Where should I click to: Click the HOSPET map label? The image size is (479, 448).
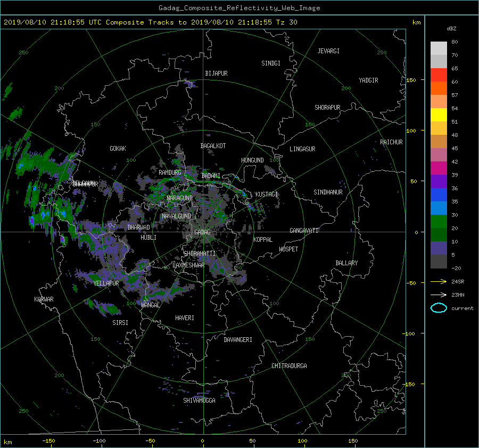(x=288, y=249)
